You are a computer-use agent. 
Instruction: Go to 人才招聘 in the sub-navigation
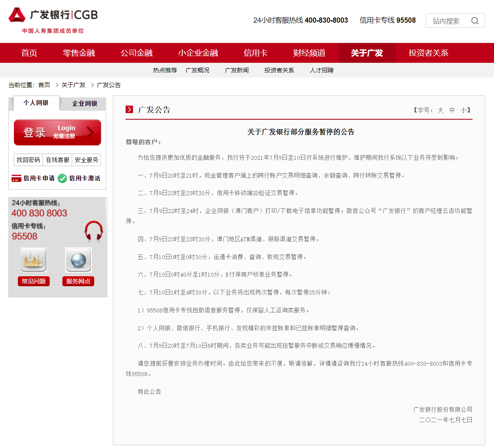pos(322,70)
